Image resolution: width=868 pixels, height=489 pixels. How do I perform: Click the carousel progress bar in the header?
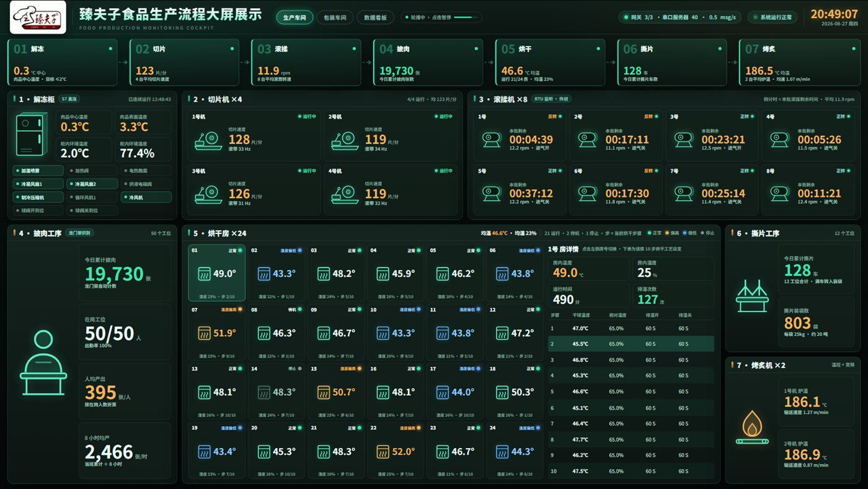(x=464, y=17)
